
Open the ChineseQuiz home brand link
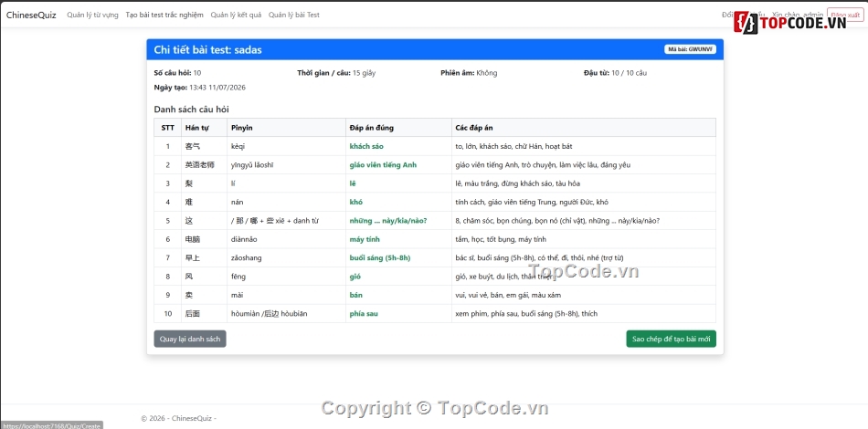click(x=31, y=15)
